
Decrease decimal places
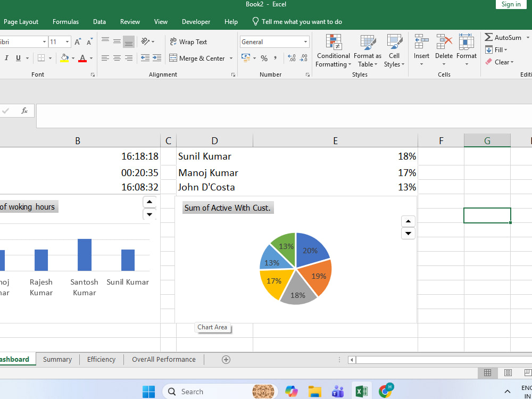[x=304, y=58]
